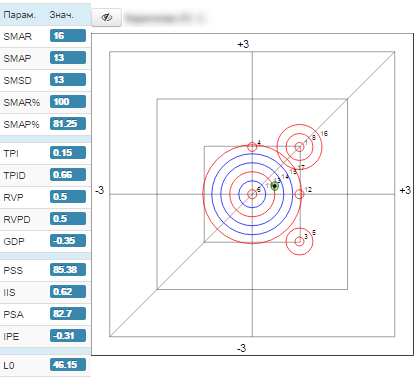Click chart point labeled 12
The height and width of the screenshot is (378, 415).
tap(299, 194)
